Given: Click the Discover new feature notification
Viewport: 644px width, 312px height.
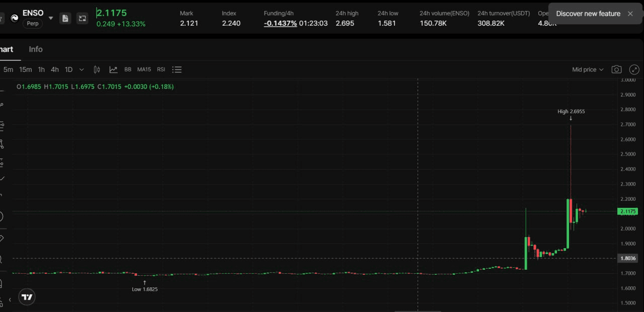Looking at the screenshot, I should [x=588, y=14].
